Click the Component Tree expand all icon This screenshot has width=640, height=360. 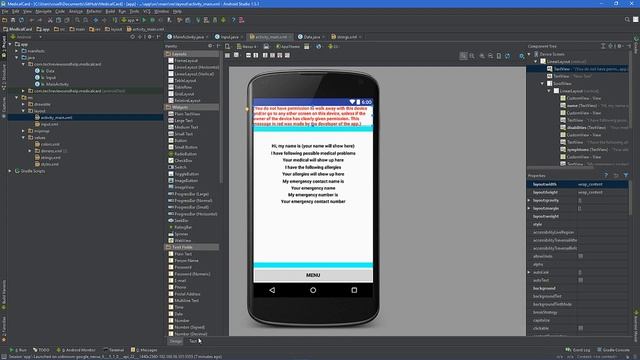coord(603,46)
